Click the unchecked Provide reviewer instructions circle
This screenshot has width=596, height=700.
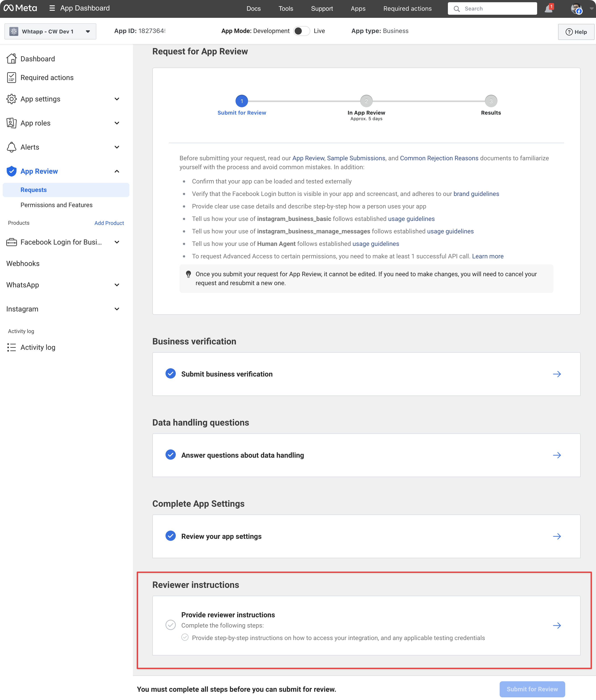[x=171, y=625]
